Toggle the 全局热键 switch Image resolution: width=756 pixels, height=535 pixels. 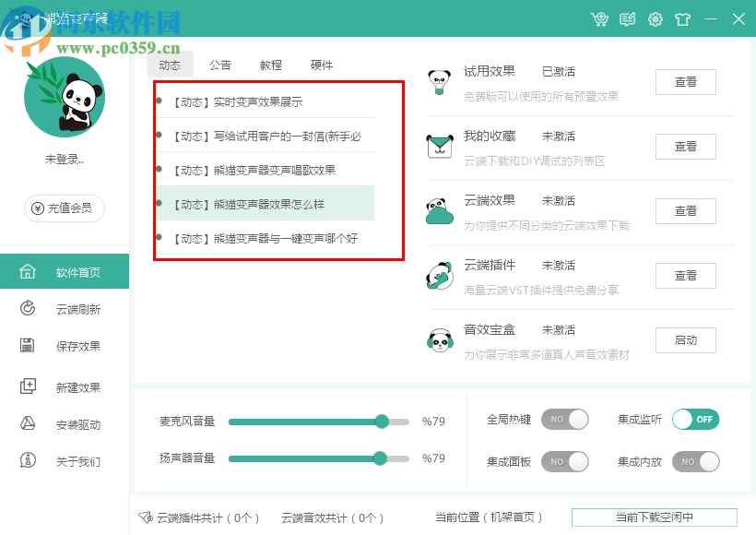(x=564, y=420)
